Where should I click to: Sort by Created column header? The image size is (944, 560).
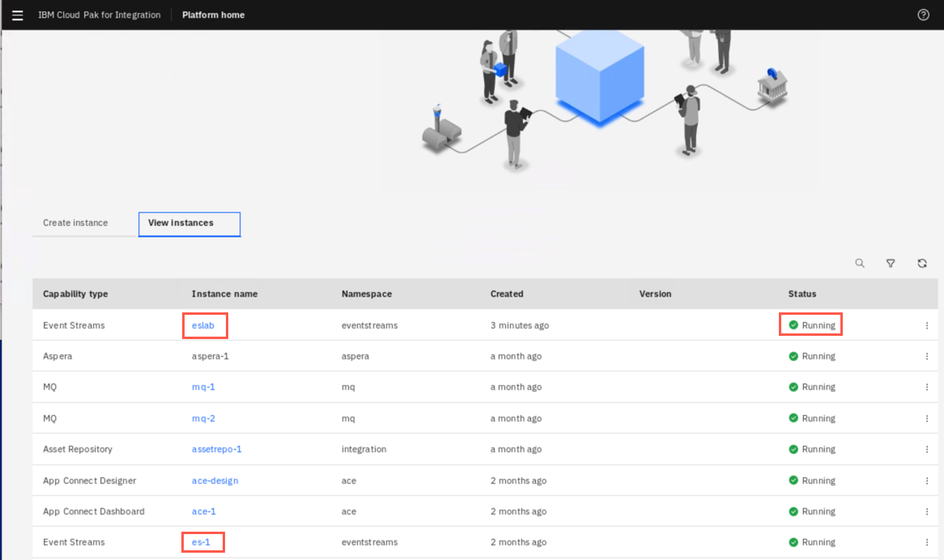[x=507, y=294]
